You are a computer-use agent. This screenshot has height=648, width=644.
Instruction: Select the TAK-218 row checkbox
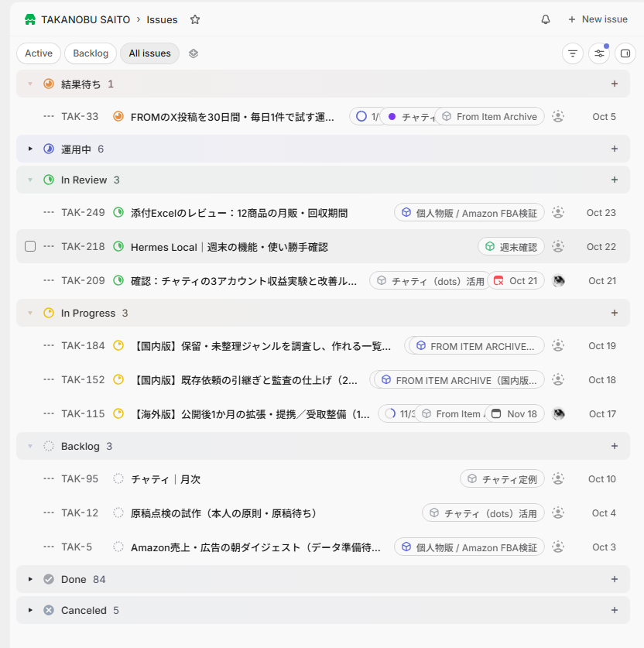coord(30,246)
